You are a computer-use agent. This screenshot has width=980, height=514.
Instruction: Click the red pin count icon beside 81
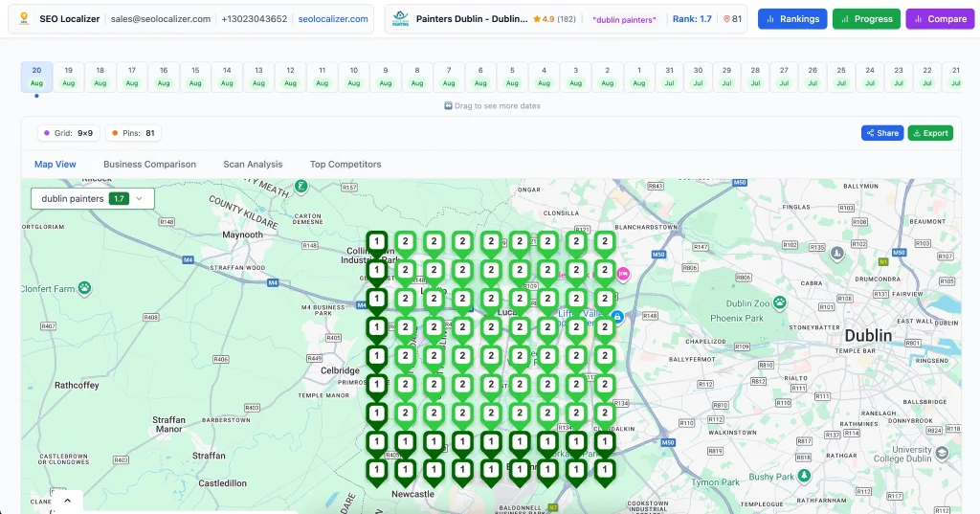(726, 19)
